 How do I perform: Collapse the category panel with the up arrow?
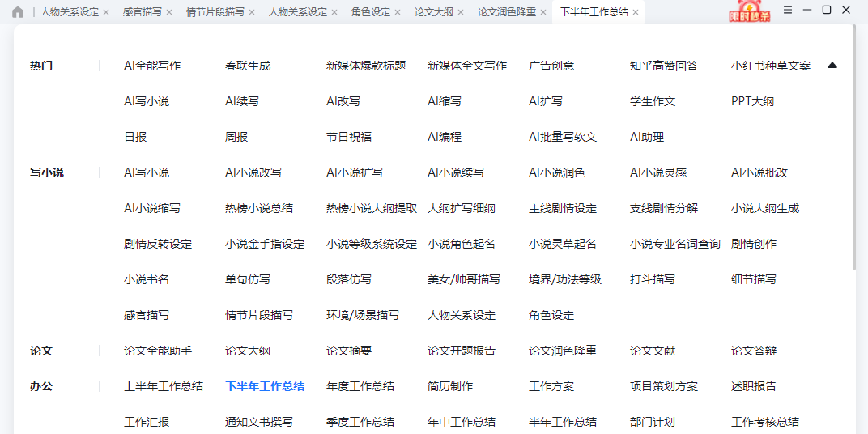point(832,66)
